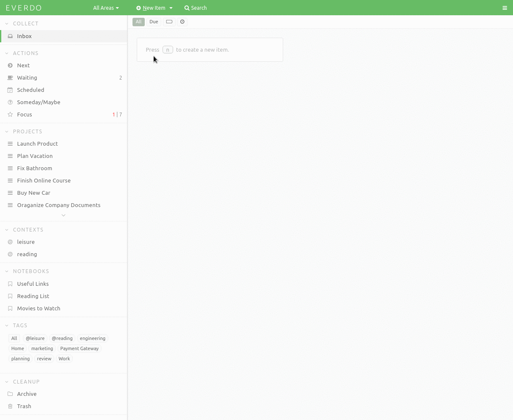The height and width of the screenshot is (420, 513).
Task: Open the Search function
Action: tap(196, 8)
